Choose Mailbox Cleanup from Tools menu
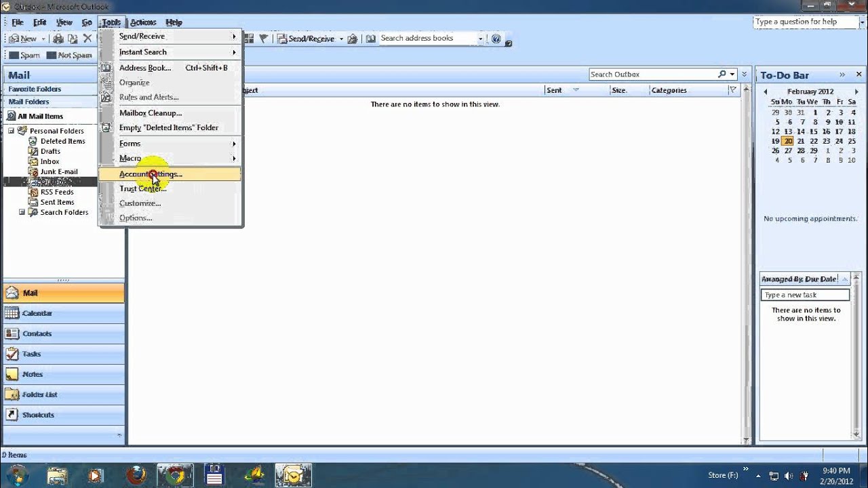This screenshot has height=488, width=868. pos(170,113)
